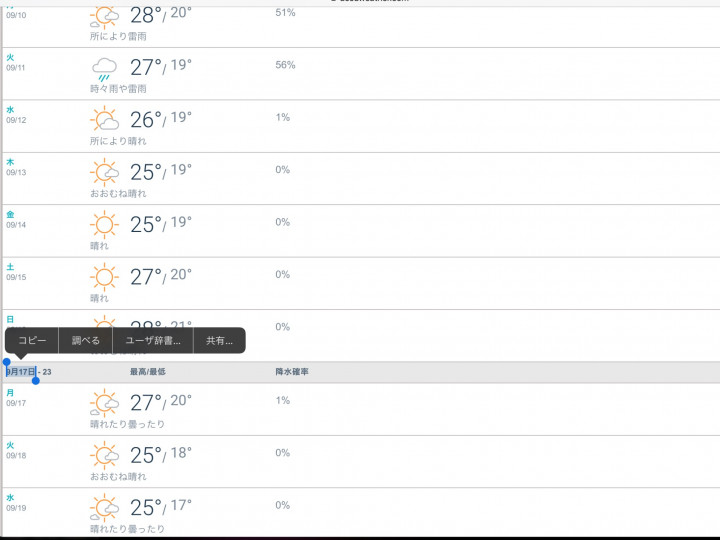Select ユーザ辞書... from the popup menu
This screenshot has height=540, width=720.
153,341
